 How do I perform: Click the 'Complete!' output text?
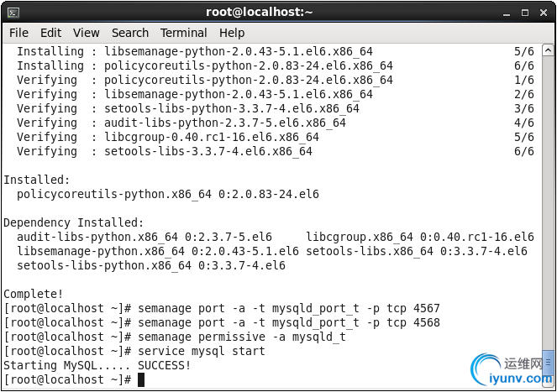pyautogui.click(x=34, y=294)
